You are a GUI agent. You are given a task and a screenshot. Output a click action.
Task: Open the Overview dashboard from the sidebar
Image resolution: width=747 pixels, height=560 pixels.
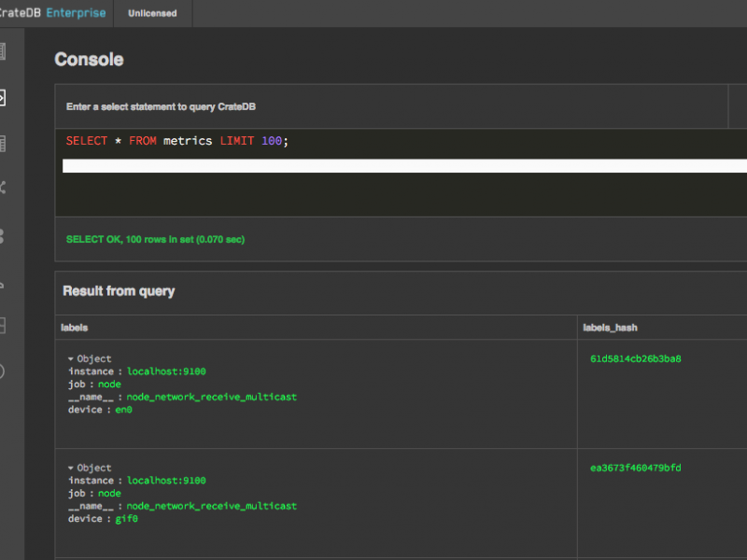tap(6, 49)
